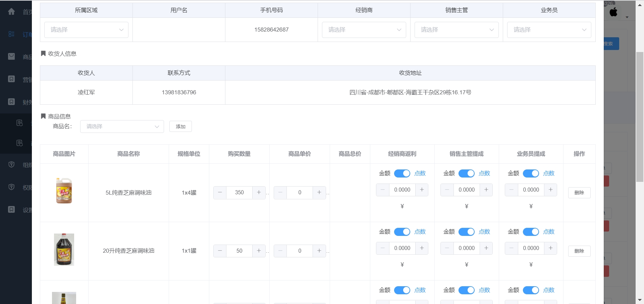644x304 pixels.
Task: Click the third product's bottle image
Action: [64, 298]
